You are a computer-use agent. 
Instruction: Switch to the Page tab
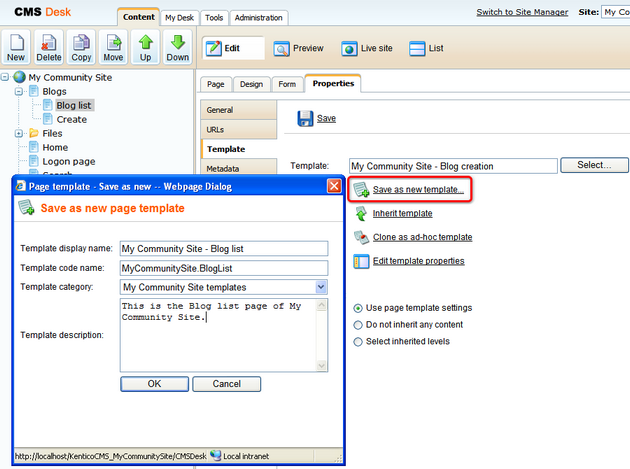tap(216, 84)
